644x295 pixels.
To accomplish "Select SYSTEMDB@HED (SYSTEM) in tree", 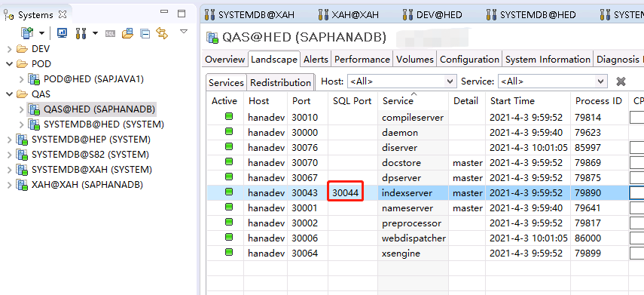I will click(104, 124).
